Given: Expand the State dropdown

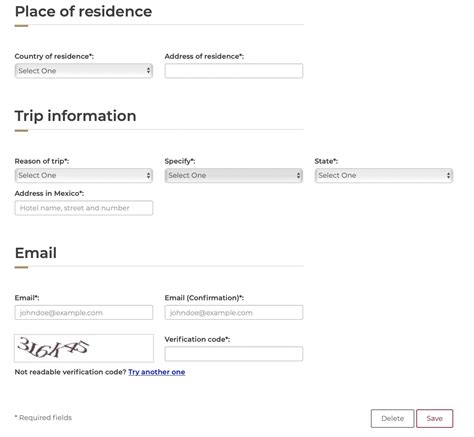Looking at the screenshot, I should pyautogui.click(x=384, y=175).
